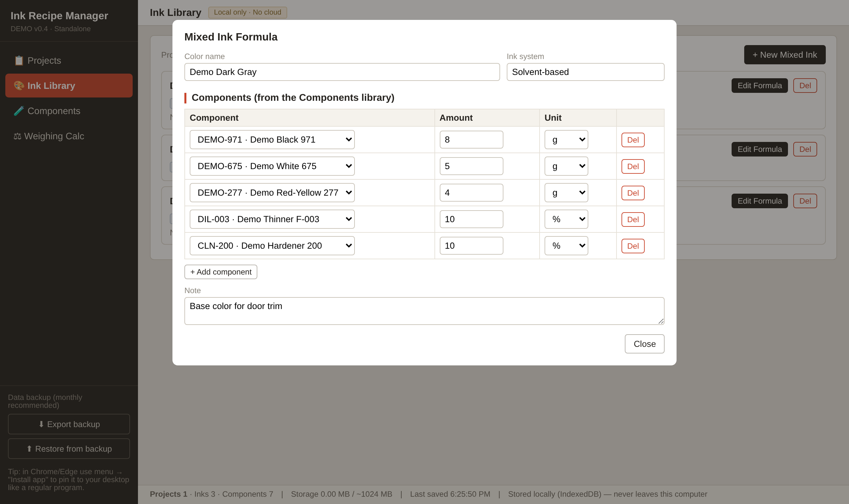Click the Ink system field
This screenshot has width=849, height=504.
[x=585, y=72]
